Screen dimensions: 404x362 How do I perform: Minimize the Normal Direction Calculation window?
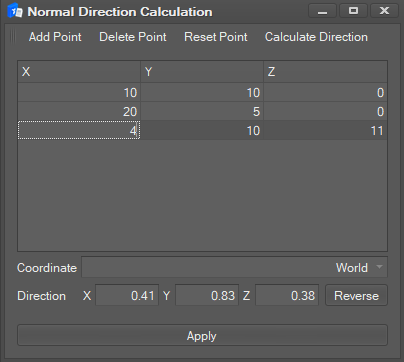[322, 11]
